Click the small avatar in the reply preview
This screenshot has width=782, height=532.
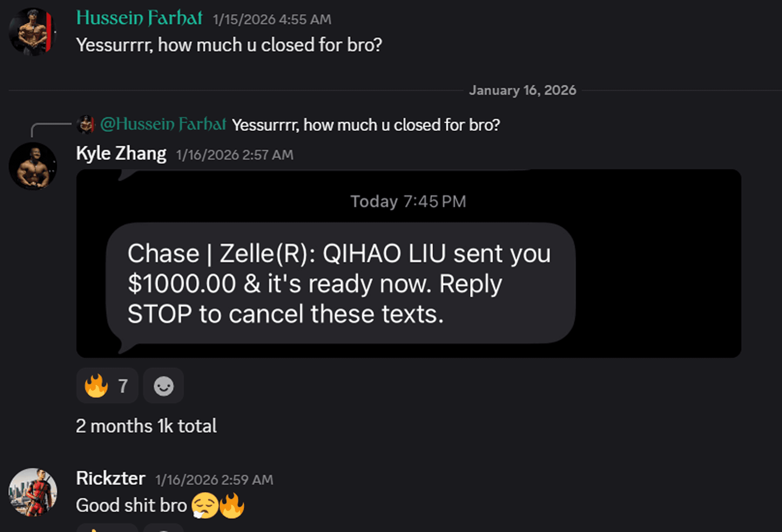point(85,125)
